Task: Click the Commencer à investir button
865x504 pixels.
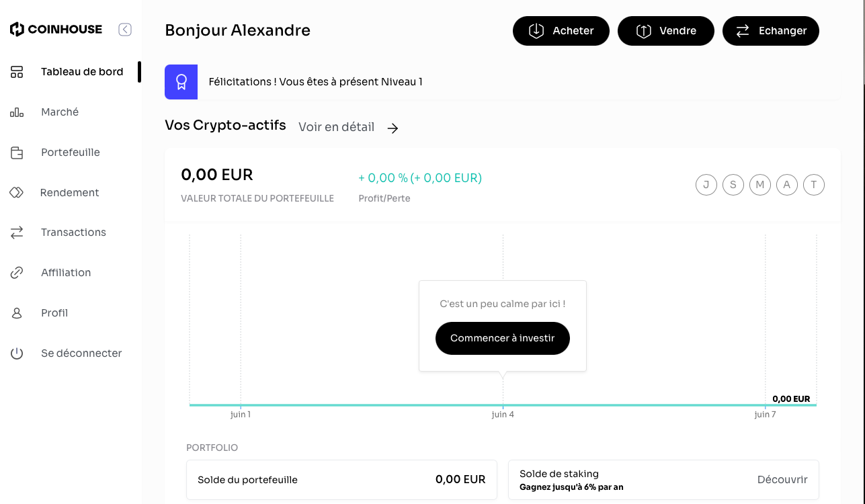Action: [503, 338]
